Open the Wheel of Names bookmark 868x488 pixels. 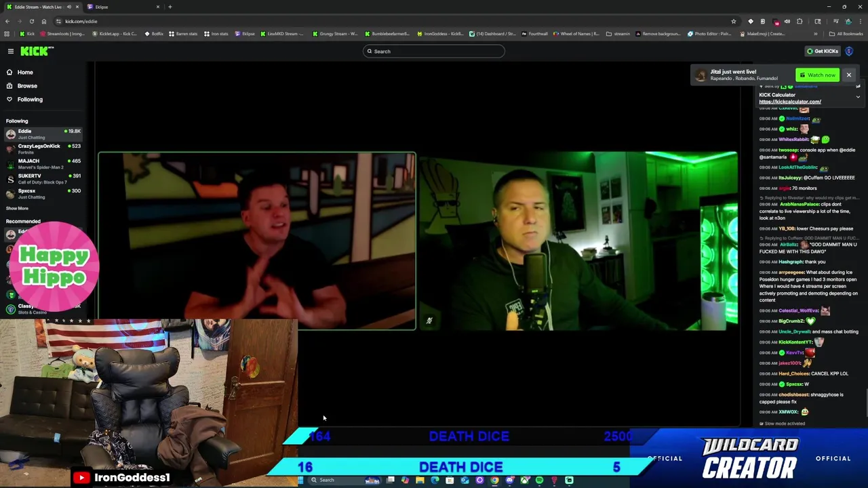[577, 33]
